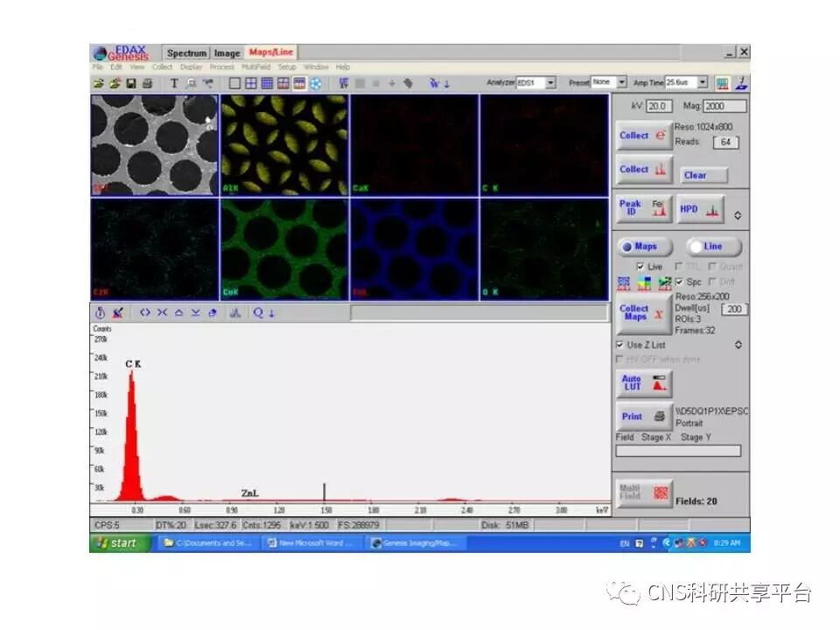Open the Help menu
840x630 pixels.
point(343,67)
